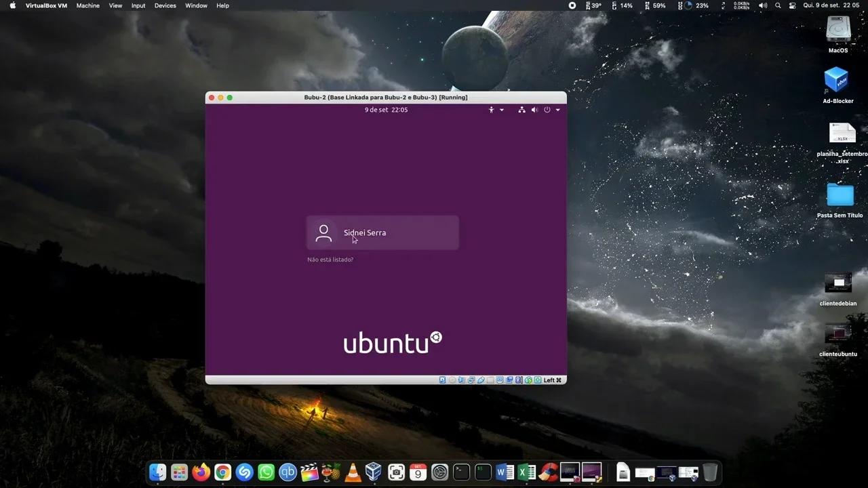Open Shazam from the Dock
Image resolution: width=868 pixels, height=488 pixels.
[245, 472]
